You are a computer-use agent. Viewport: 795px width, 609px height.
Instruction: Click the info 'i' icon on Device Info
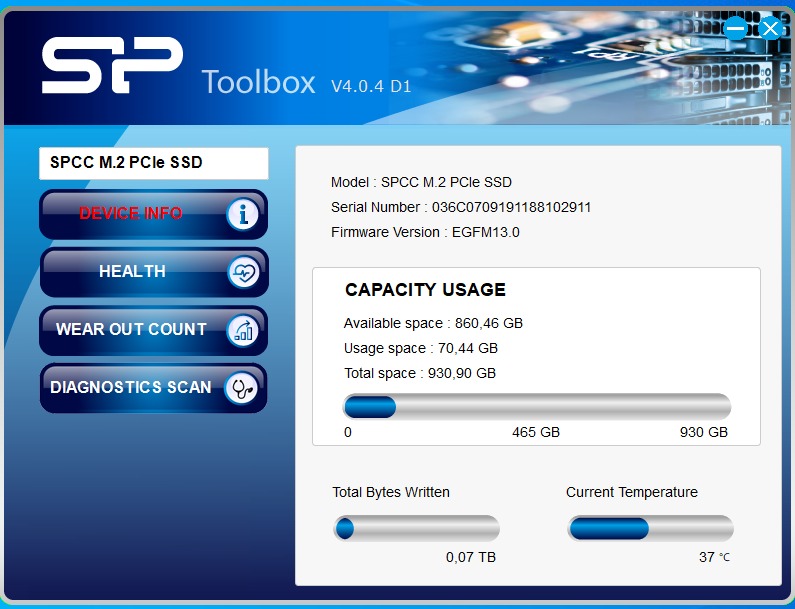242,214
